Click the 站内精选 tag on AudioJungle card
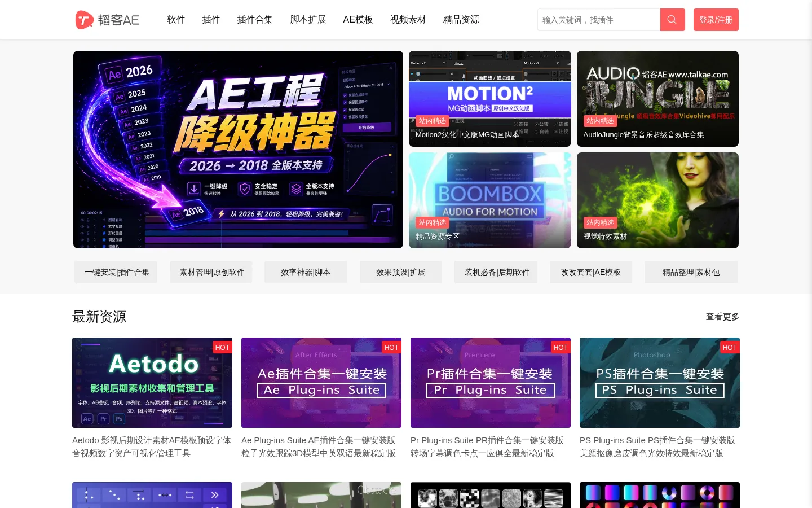 coord(600,121)
